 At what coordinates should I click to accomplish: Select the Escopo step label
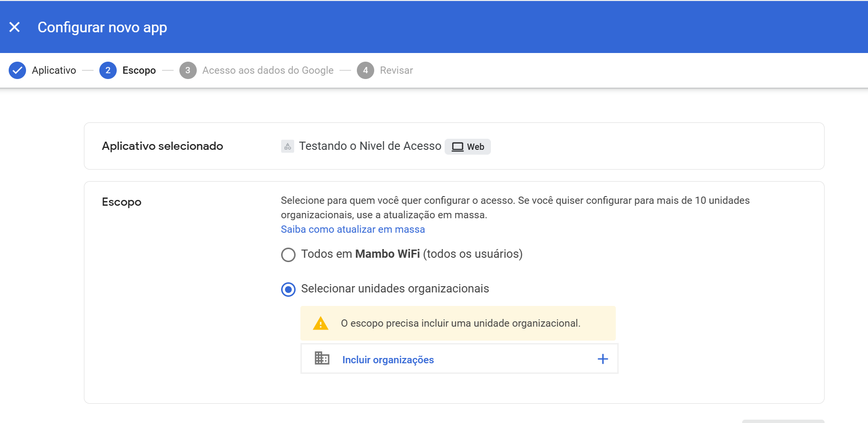point(139,70)
